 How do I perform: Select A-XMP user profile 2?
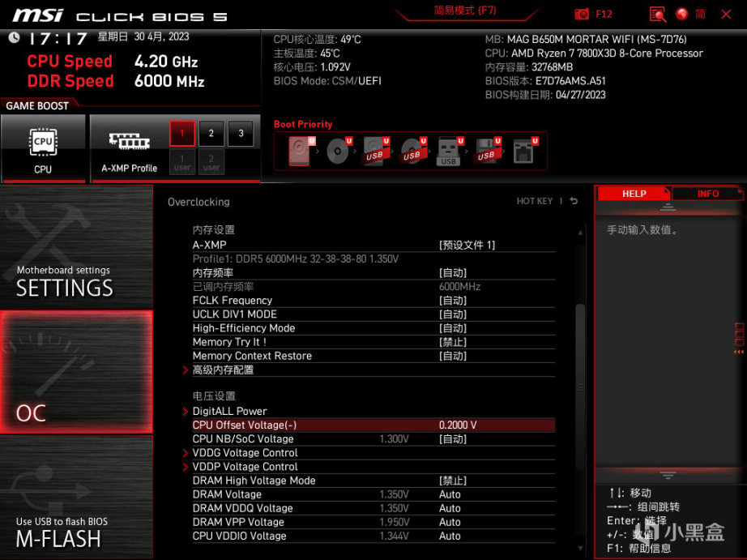(x=211, y=162)
